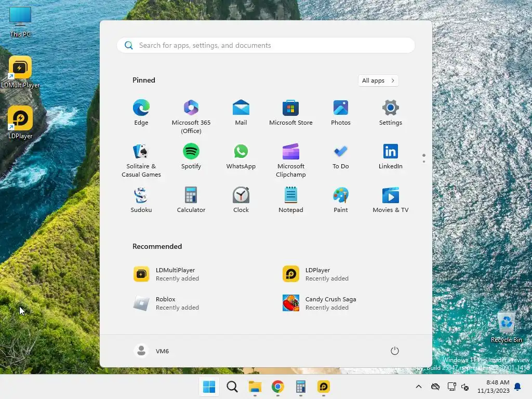Click the power button in Start menu
Viewport: 532px width, 399px height.
395,351
